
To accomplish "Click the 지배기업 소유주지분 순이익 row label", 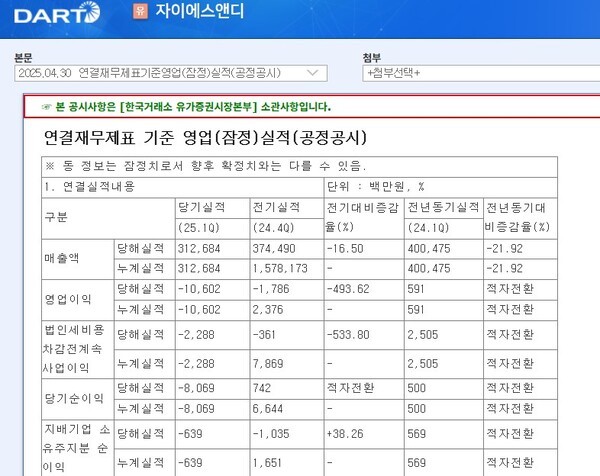I will point(78,448).
